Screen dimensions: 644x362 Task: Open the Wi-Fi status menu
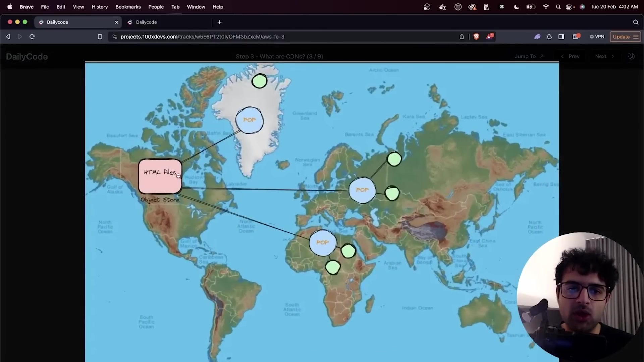coord(546,7)
